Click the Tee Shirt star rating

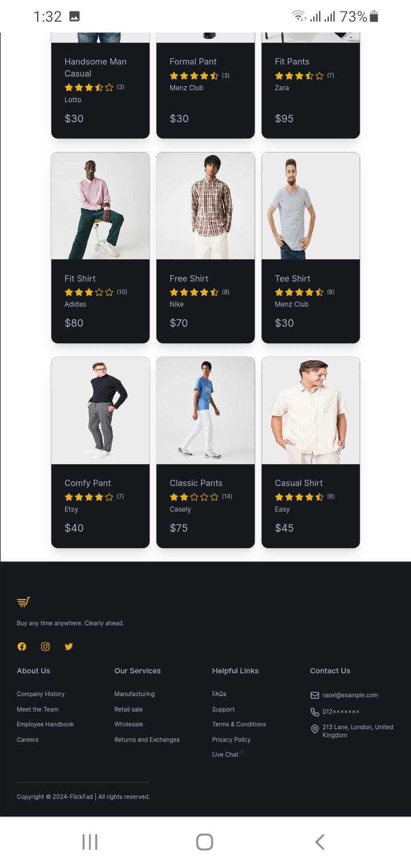pyautogui.click(x=299, y=292)
